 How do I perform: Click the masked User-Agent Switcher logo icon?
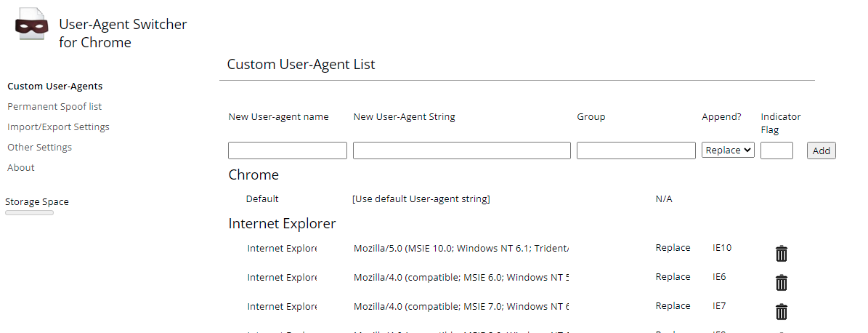click(x=31, y=25)
